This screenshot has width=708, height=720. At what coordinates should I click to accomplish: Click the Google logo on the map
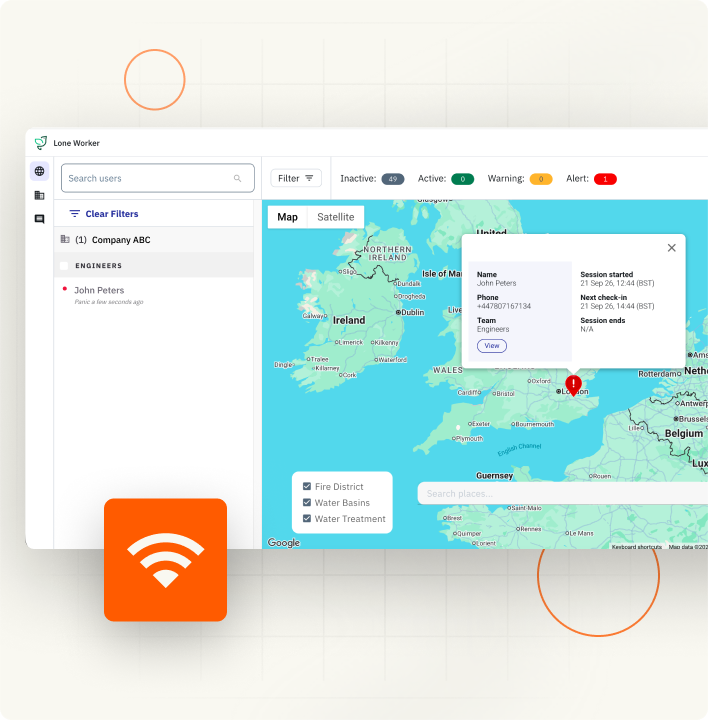click(x=284, y=542)
